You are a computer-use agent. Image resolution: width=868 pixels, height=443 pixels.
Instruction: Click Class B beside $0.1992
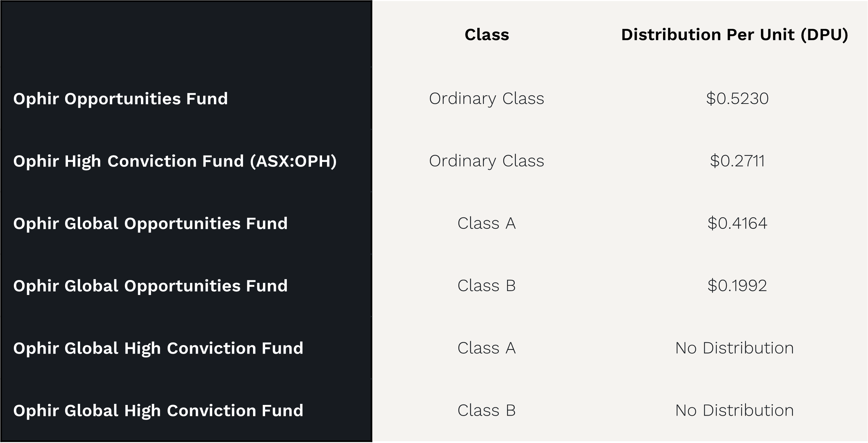[x=486, y=286]
